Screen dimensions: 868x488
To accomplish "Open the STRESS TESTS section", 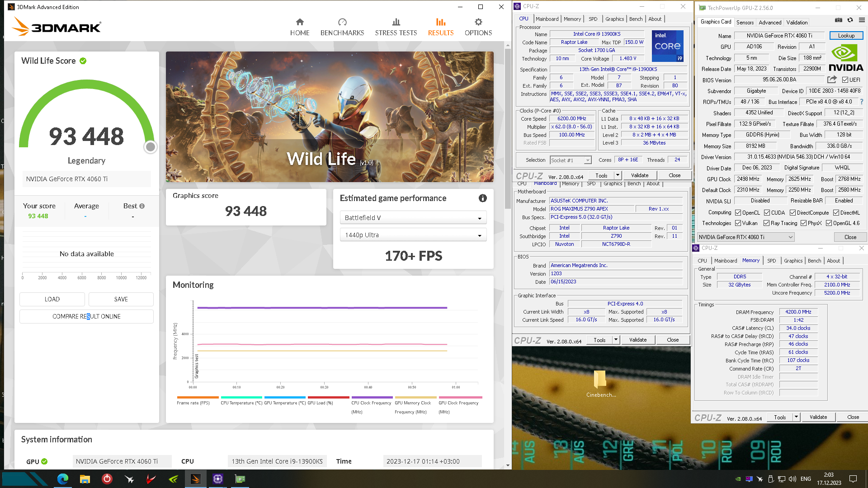I will tap(396, 27).
